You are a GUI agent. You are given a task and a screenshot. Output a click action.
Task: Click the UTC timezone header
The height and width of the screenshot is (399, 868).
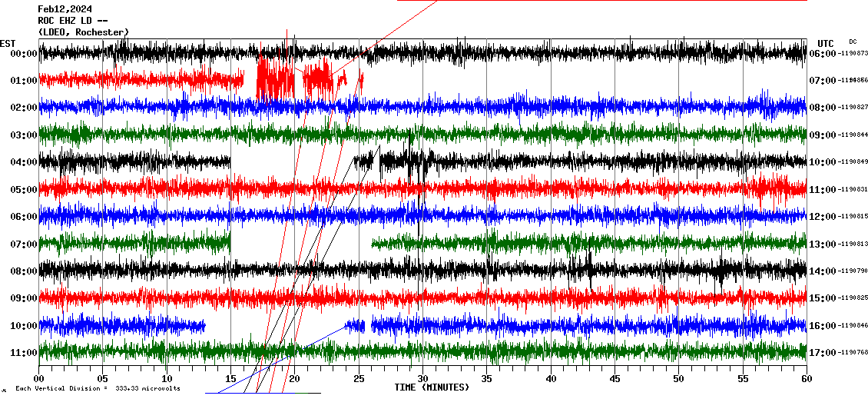826,43
